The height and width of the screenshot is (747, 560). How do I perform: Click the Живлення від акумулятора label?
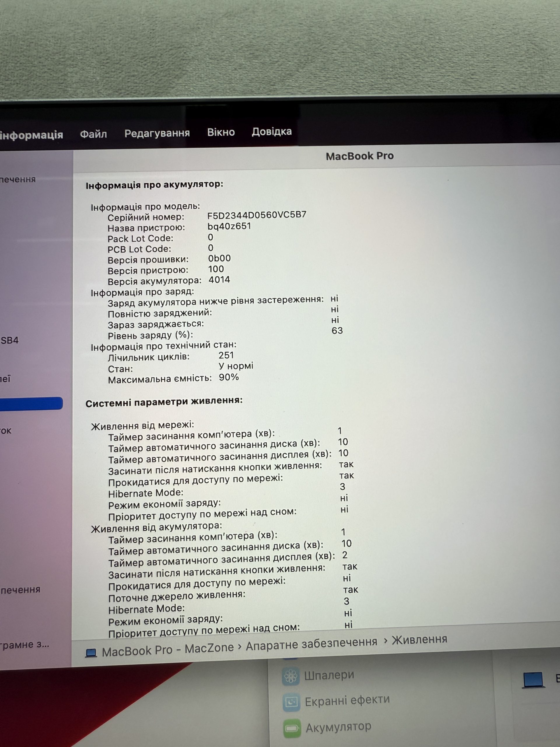pyautogui.click(x=157, y=527)
